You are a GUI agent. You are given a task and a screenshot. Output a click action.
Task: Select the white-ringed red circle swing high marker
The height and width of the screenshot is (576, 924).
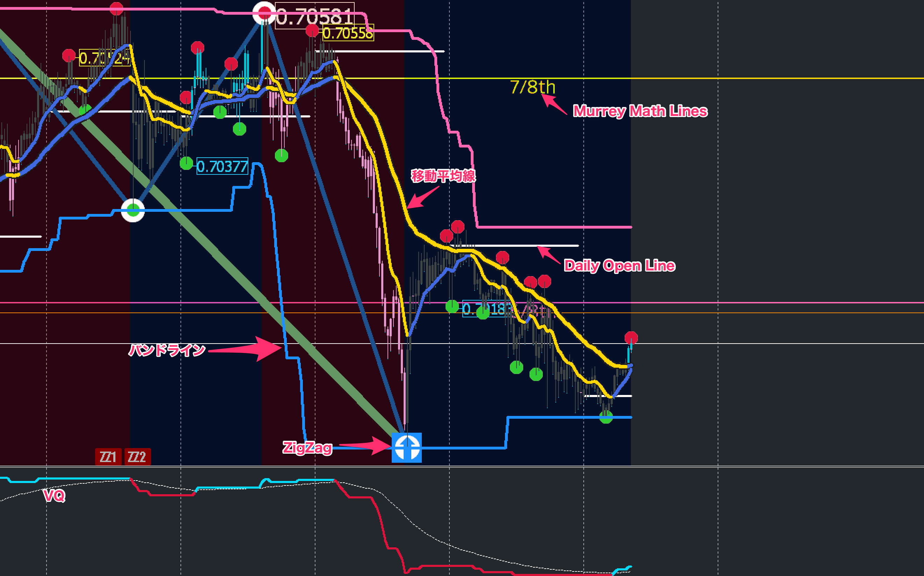pos(264,13)
